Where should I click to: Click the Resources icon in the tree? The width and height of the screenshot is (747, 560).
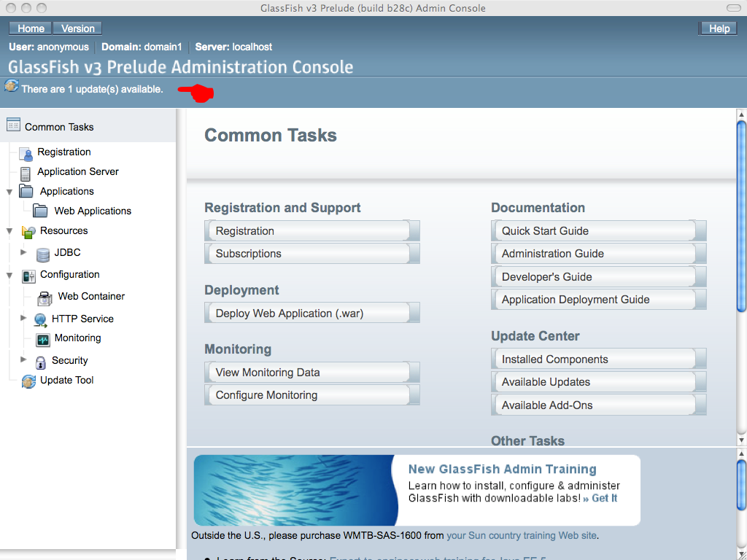[x=28, y=232]
